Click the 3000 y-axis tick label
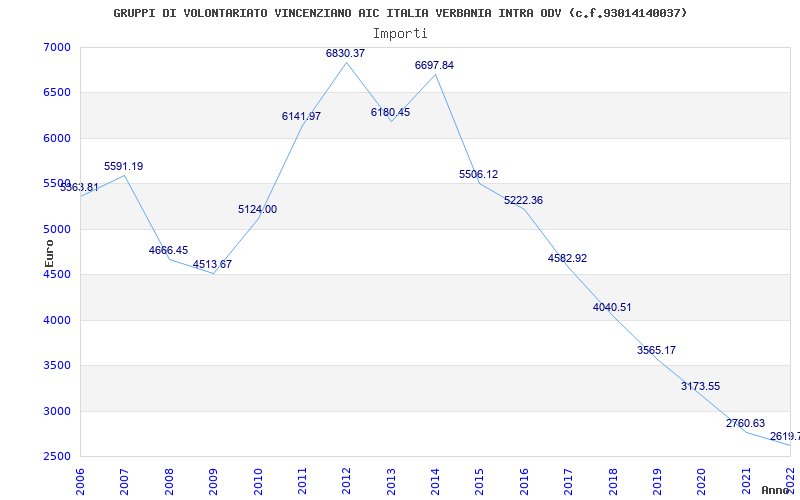The image size is (800, 500). (55, 411)
